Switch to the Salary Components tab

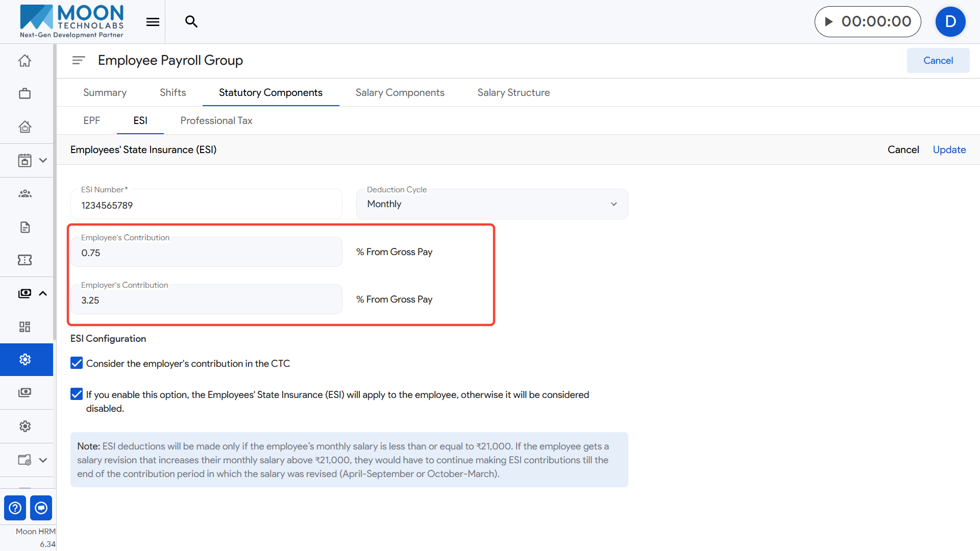(400, 92)
